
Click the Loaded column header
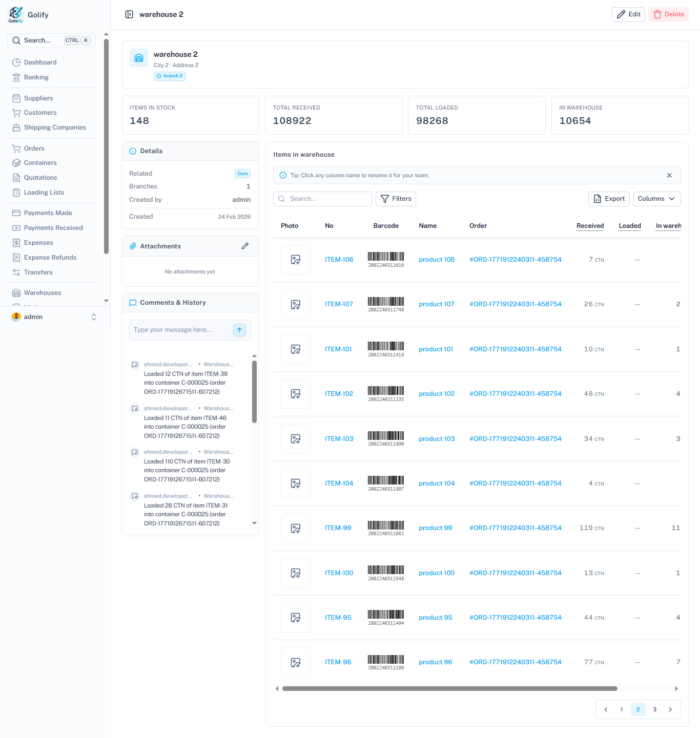coord(630,226)
